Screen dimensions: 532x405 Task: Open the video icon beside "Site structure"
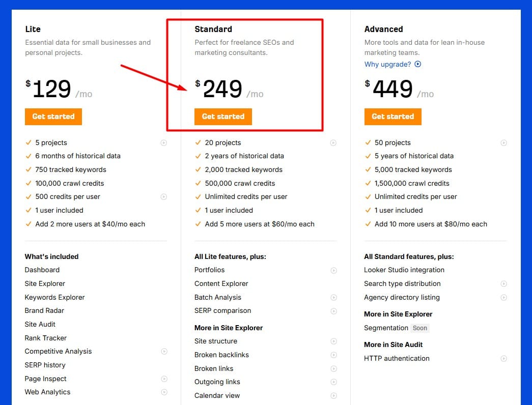click(334, 341)
